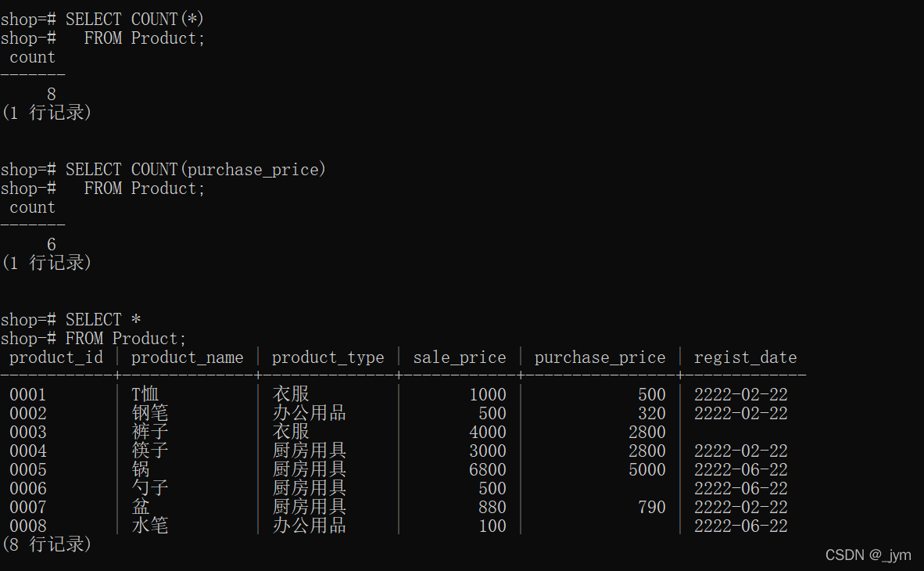Image resolution: width=924 pixels, height=571 pixels.
Task: Select product ID 0001 cell
Action: (x=28, y=394)
